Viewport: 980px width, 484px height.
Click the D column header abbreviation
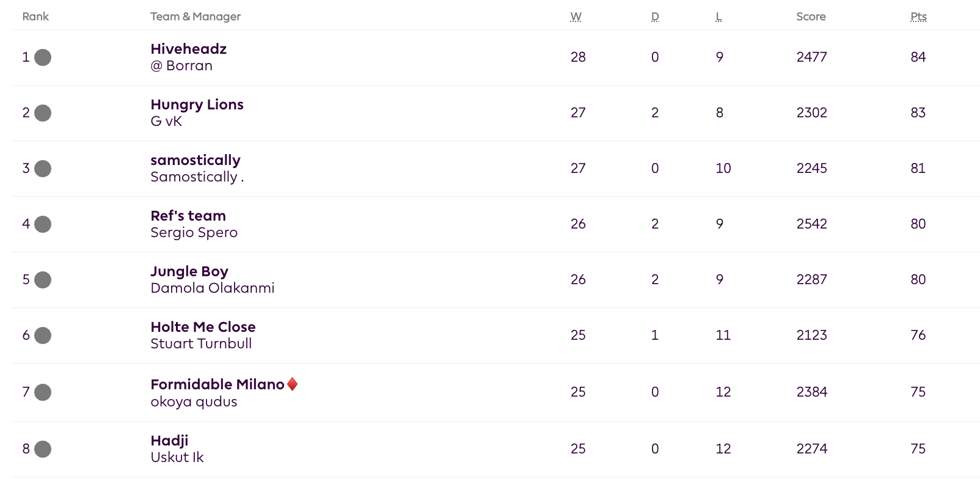click(655, 17)
